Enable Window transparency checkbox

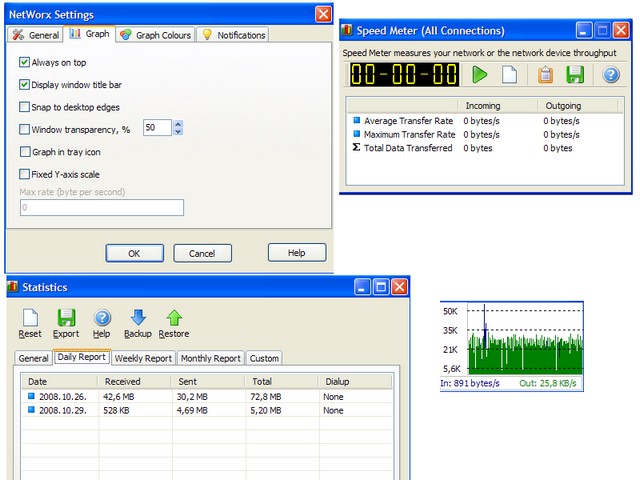(x=24, y=129)
